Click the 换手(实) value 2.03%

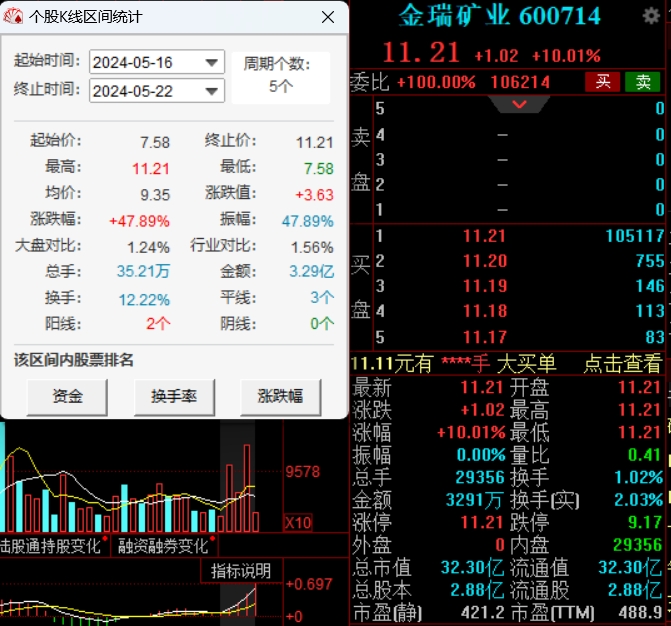click(x=638, y=500)
